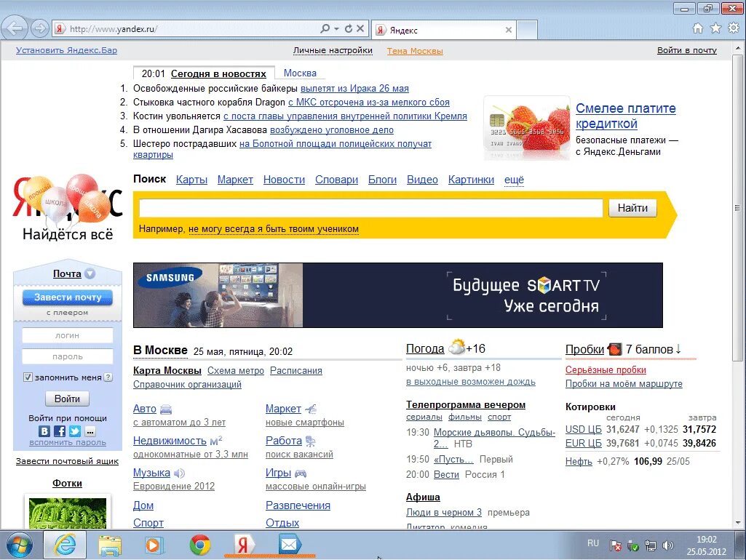Screen dimensions: 746x560
Task: Open Google Chrome from the taskbar
Action: click(x=200, y=545)
